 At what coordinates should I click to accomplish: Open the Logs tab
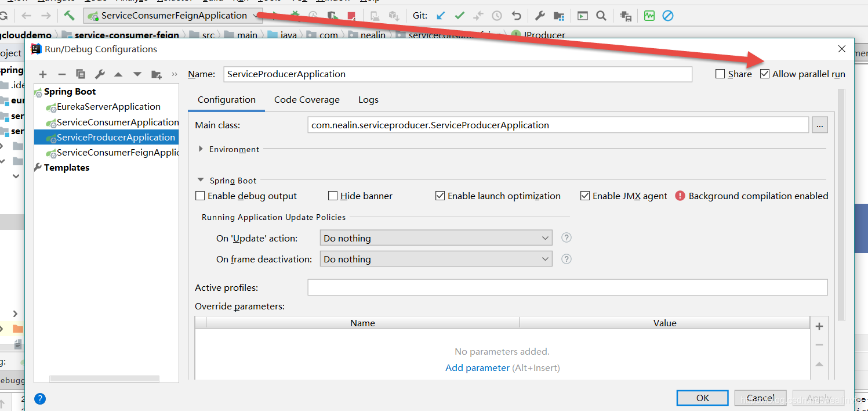pos(368,100)
